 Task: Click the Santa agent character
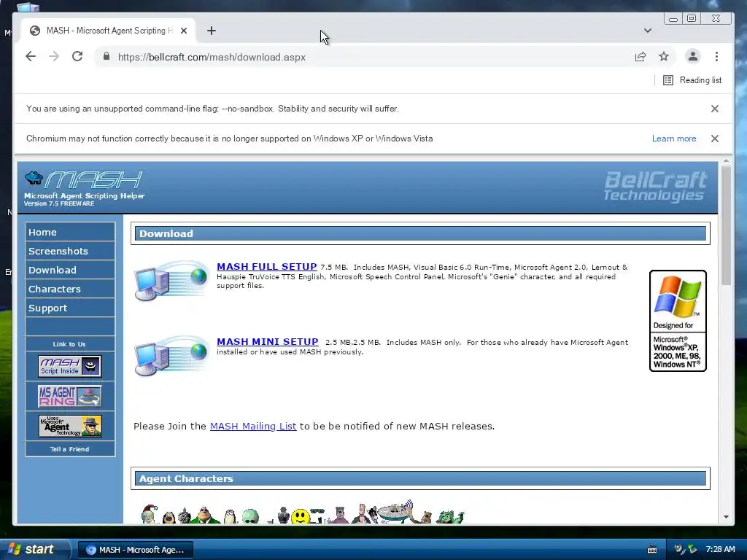149,514
